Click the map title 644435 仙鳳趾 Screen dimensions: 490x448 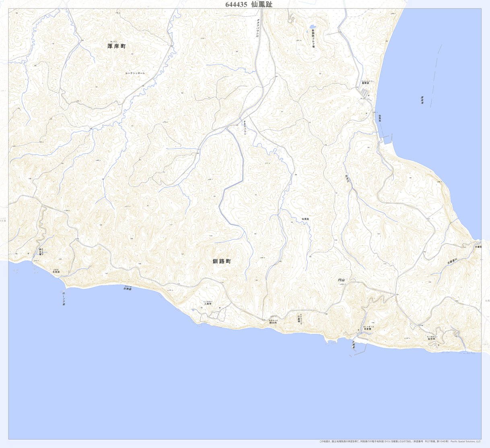click(x=249, y=4)
